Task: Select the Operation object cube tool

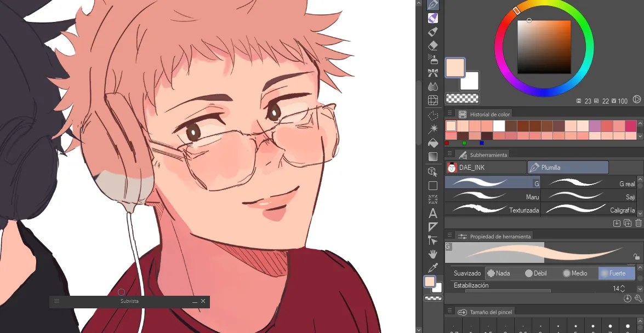Action: coord(432,171)
